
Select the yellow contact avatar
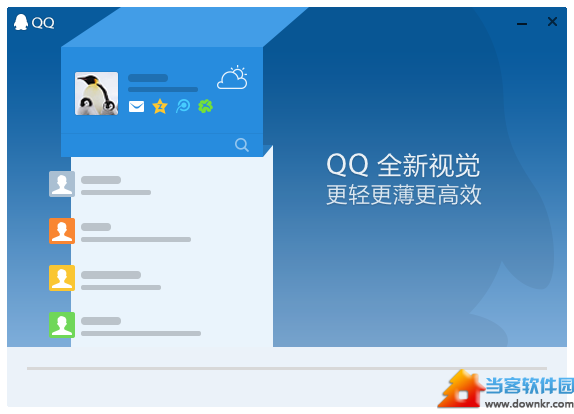point(62,278)
